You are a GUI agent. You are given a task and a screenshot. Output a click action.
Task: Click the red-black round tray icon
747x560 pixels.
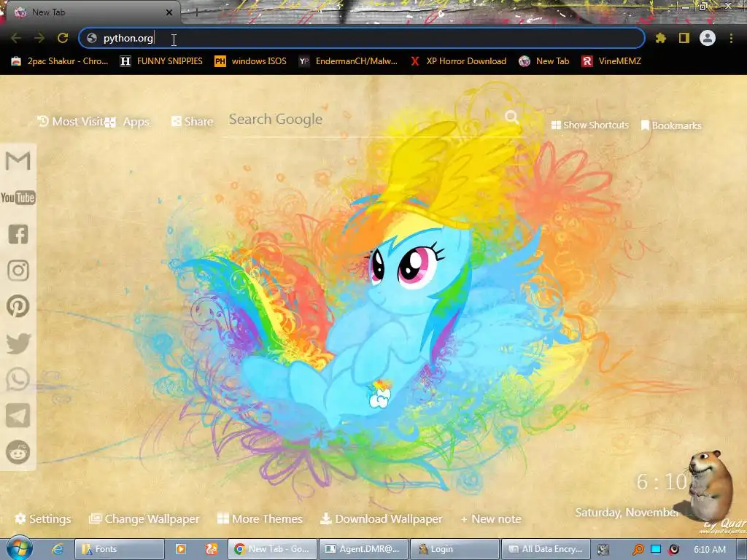point(674,549)
